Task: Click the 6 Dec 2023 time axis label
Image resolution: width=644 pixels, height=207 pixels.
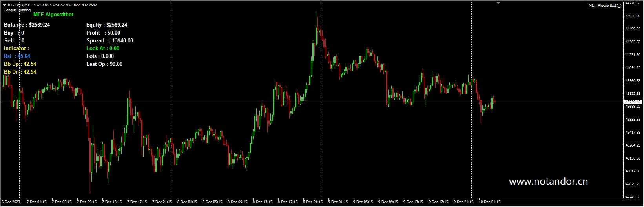Action: (11, 202)
